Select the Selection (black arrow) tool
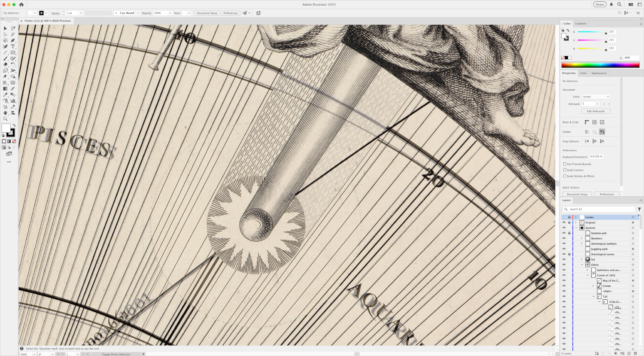 5,28
